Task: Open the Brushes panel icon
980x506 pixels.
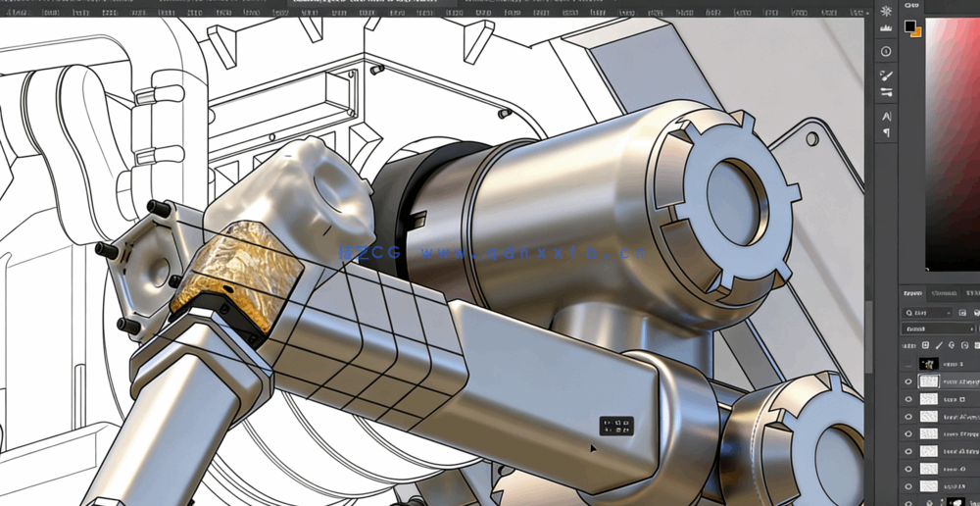Action: coord(886,75)
